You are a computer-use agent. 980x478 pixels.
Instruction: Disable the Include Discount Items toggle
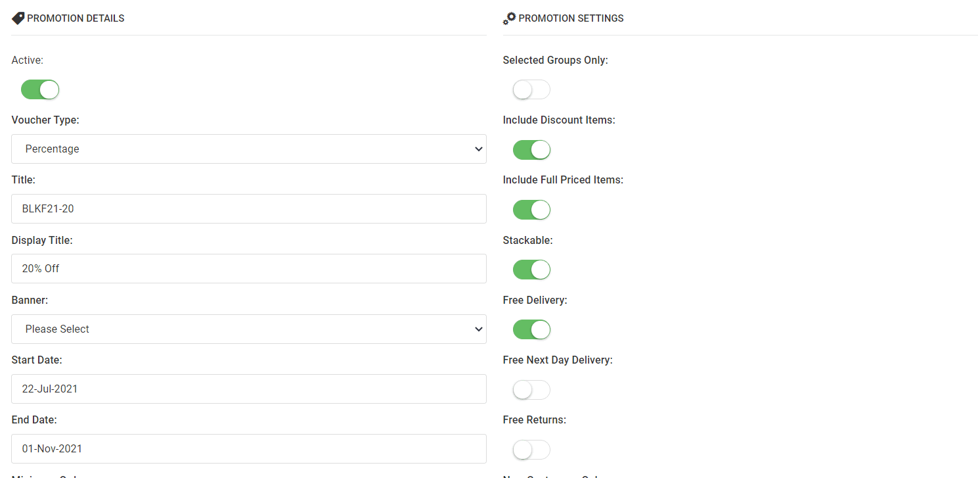coord(531,150)
